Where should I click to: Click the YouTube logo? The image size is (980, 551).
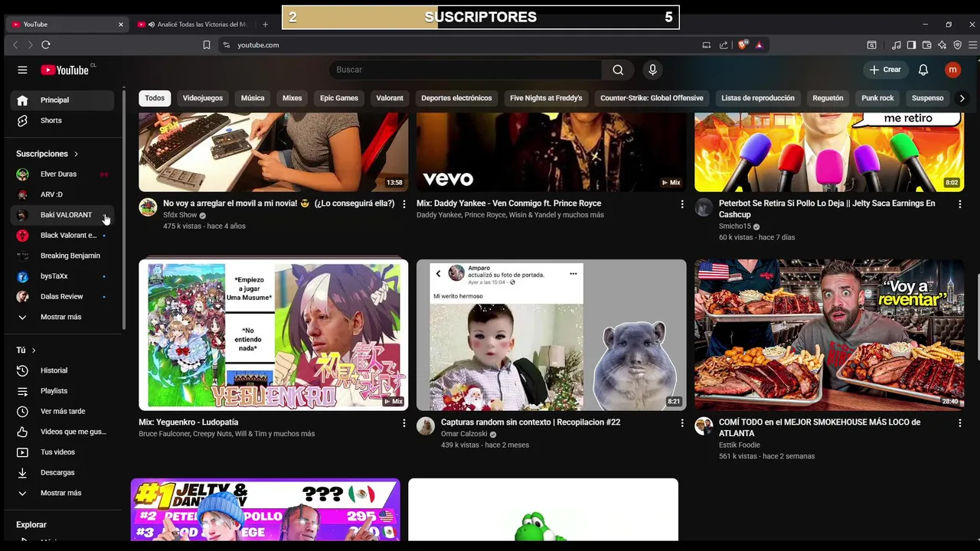(66, 70)
